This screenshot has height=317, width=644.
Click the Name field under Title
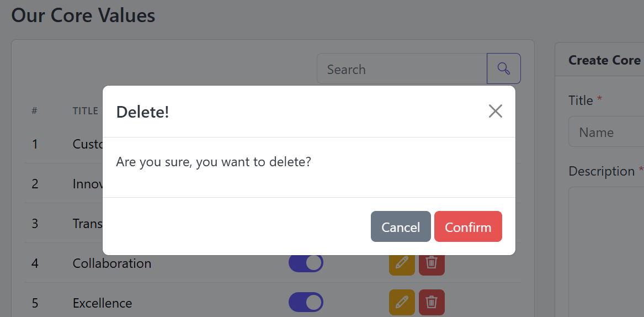606,131
